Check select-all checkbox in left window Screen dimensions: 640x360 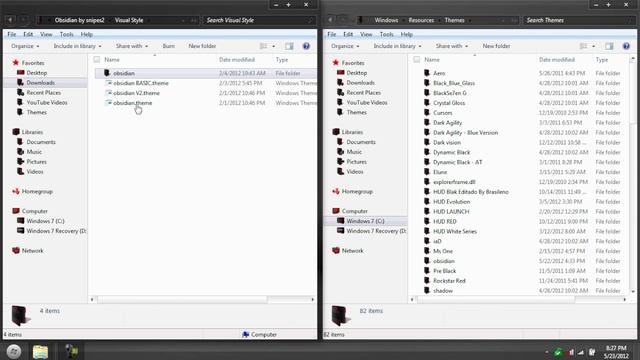pos(97,60)
